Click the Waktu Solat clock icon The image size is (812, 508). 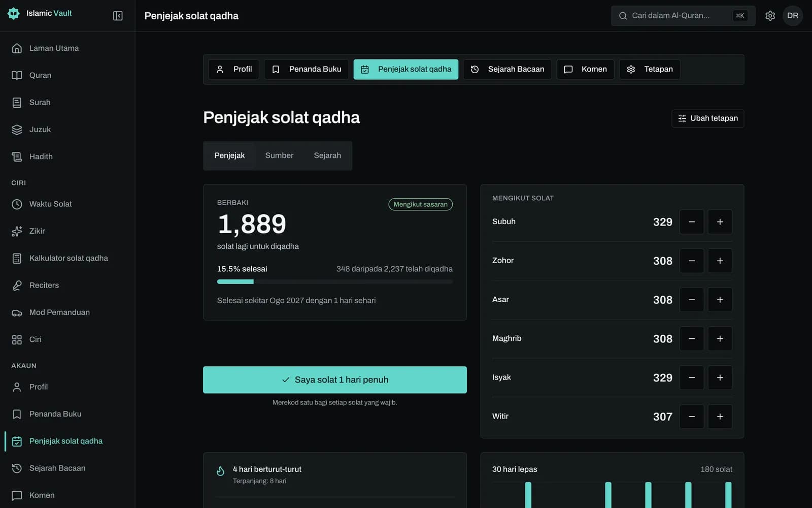[17, 204]
